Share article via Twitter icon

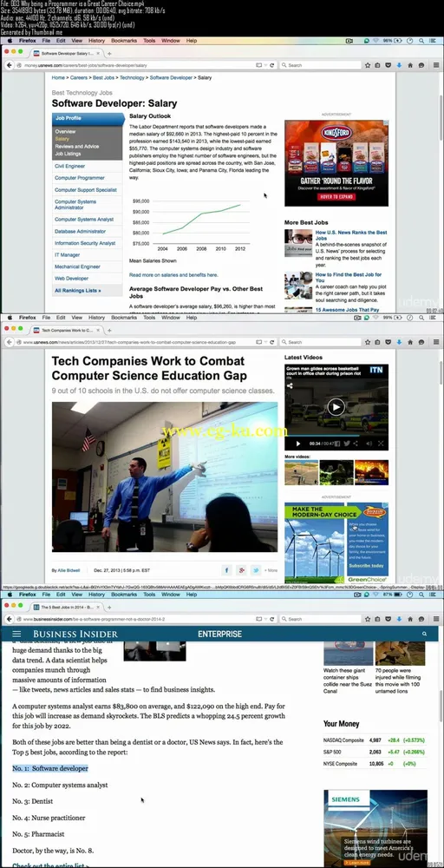click(x=256, y=570)
